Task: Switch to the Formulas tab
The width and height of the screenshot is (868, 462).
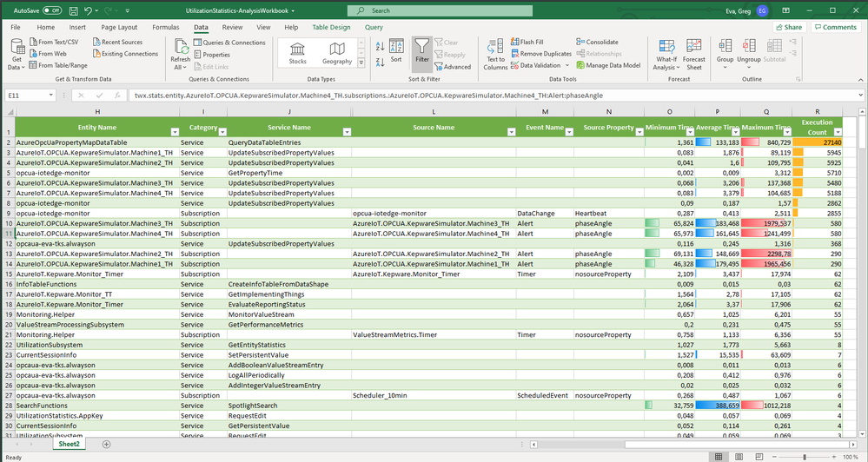Action: point(165,27)
